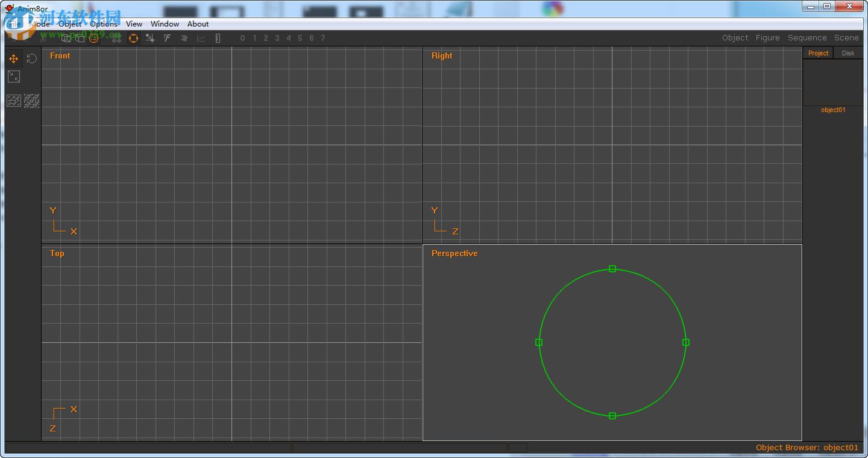Toggle layer 0 in the layer bar
Screen dimensions: 868x458
242,38
